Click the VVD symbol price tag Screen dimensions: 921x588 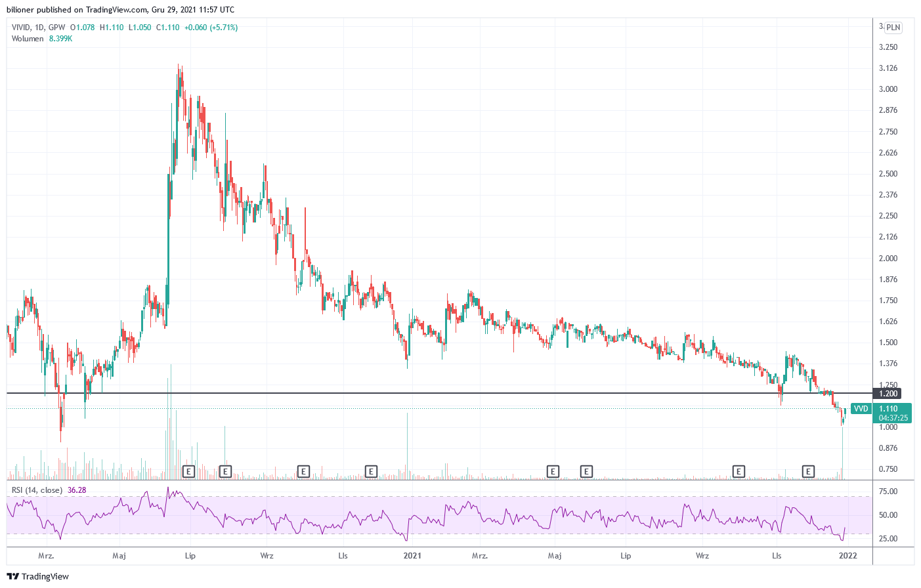pos(860,409)
